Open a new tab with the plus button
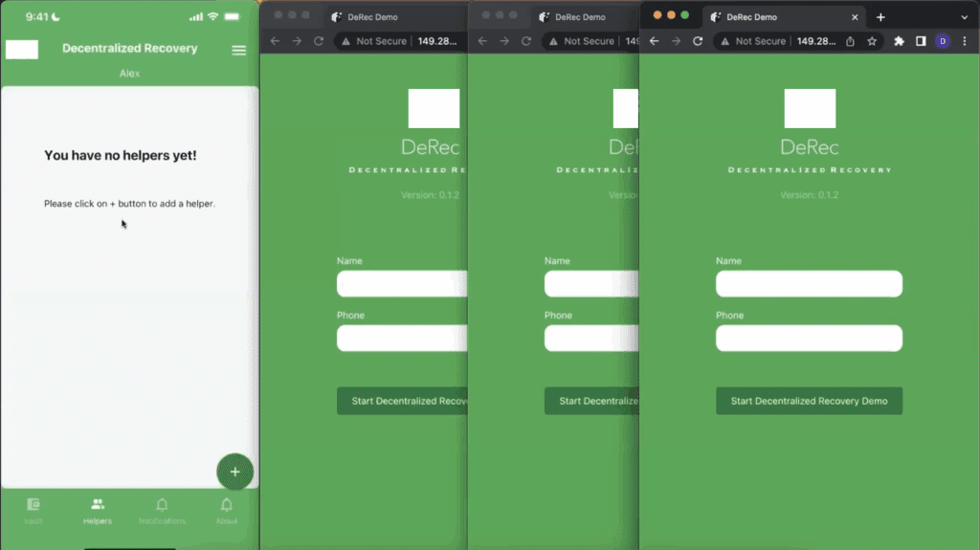 pos(880,17)
